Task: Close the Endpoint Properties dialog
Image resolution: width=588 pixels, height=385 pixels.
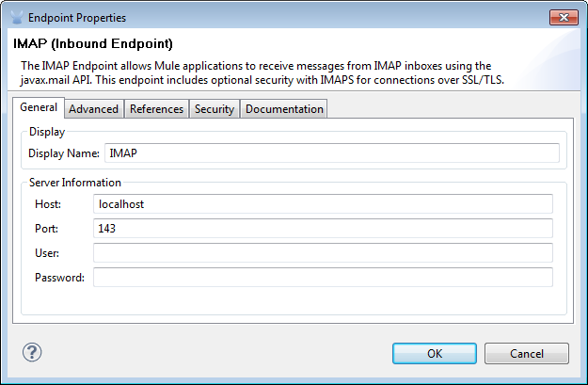Action: [x=561, y=16]
